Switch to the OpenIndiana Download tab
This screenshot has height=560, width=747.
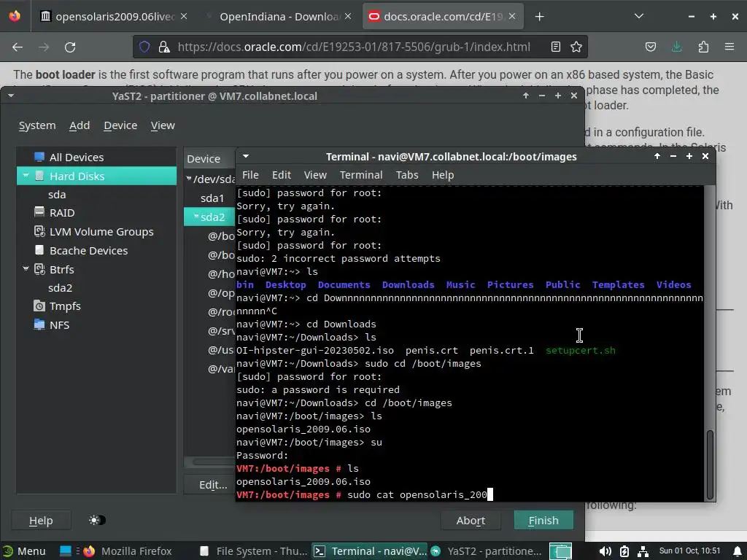click(x=279, y=17)
